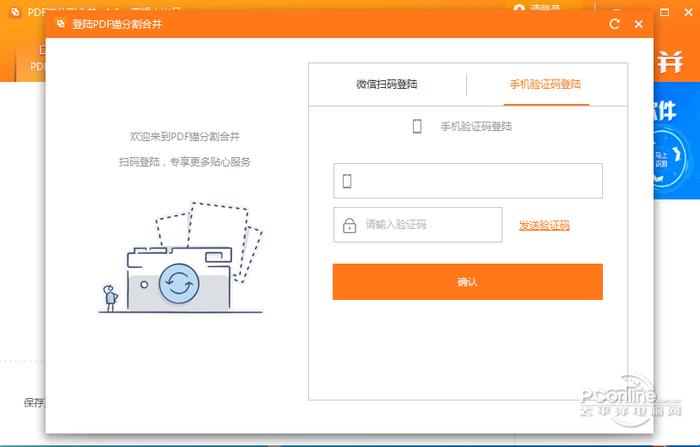Select the 手机验证码登陆 tab
Screen dimensions: 700x447
(x=546, y=84)
